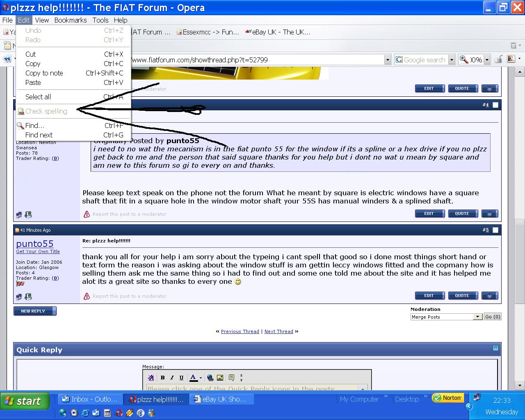Screen dimensions: 525x420
Task: Open the text color picker in Quick Reply
Action: [x=201, y=378]
